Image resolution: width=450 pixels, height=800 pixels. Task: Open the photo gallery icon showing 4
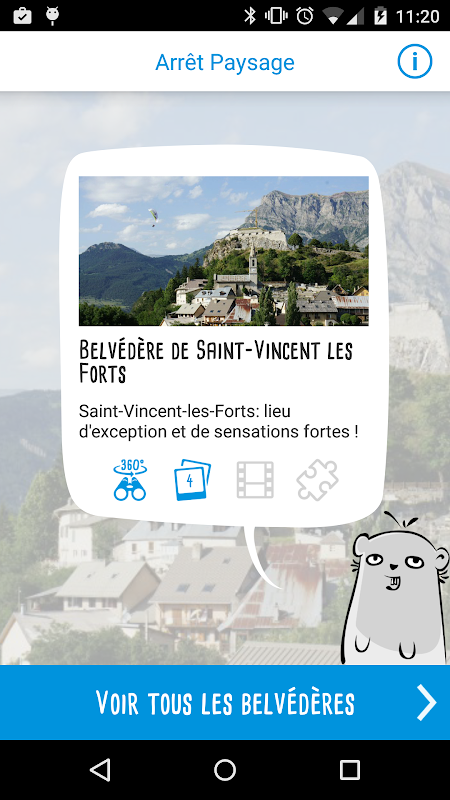192,480
